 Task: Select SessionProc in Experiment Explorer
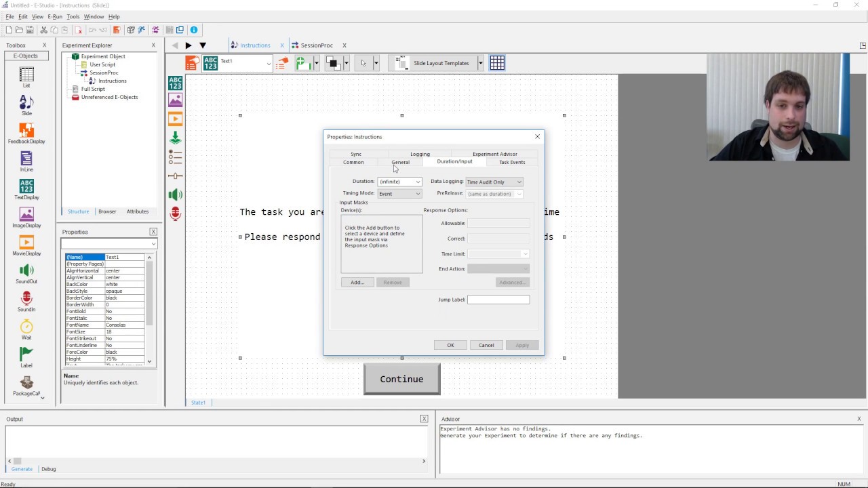[x=104, y=73]
